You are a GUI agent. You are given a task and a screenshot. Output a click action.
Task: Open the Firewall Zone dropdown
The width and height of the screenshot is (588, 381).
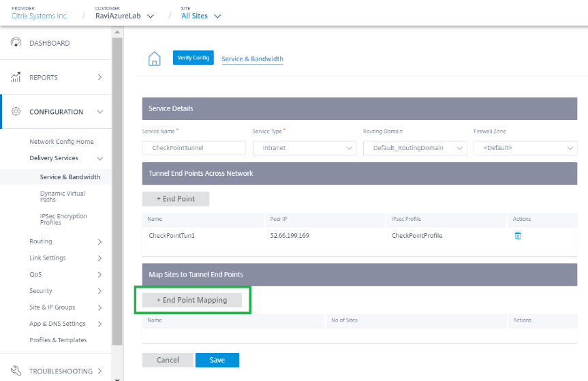[525, 148]
